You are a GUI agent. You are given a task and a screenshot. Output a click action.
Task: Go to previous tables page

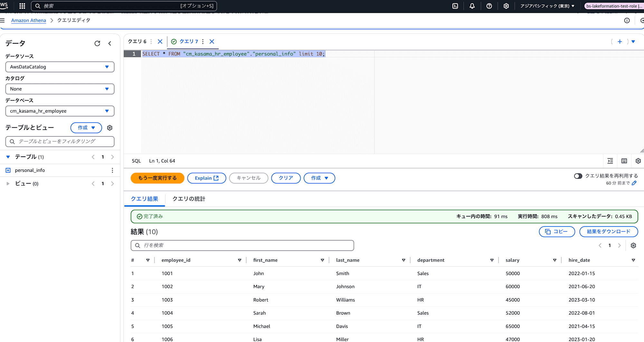(93, 157)
